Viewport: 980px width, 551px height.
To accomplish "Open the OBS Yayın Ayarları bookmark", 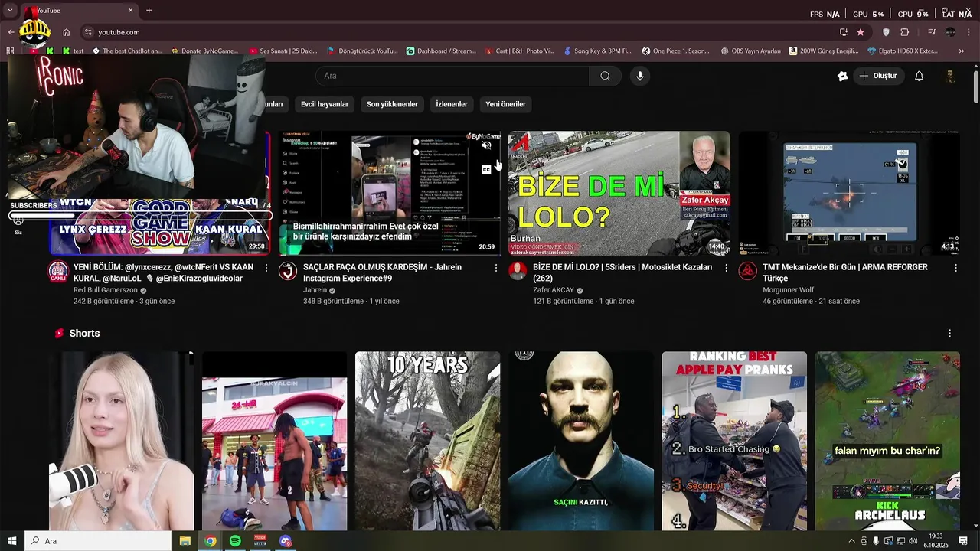I will tap(751, 51).
